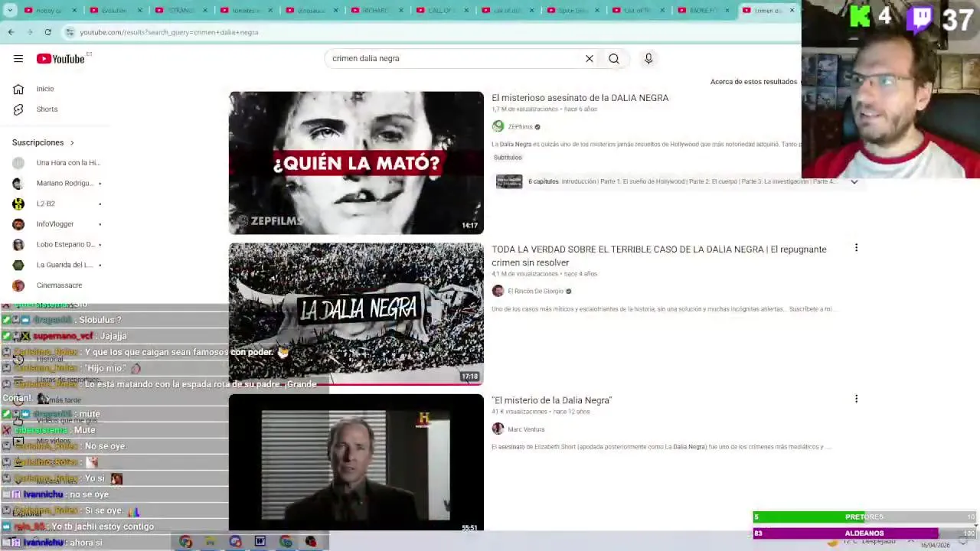This screenshot has width=980, height=551.
Task: Open the Mariano Rodrigu... channel subscription
Action: [x=64, y=184]
